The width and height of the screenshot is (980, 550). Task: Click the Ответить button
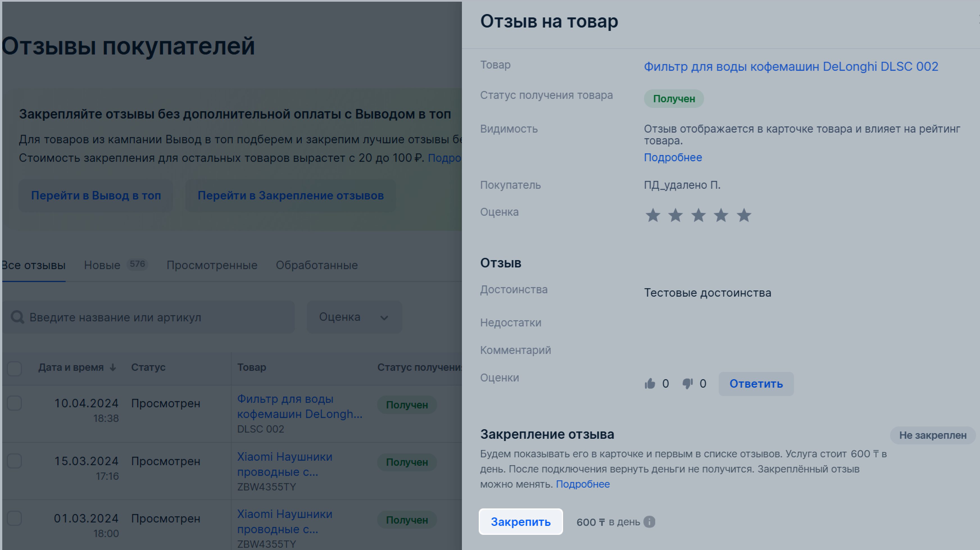[x=756, y=384]
